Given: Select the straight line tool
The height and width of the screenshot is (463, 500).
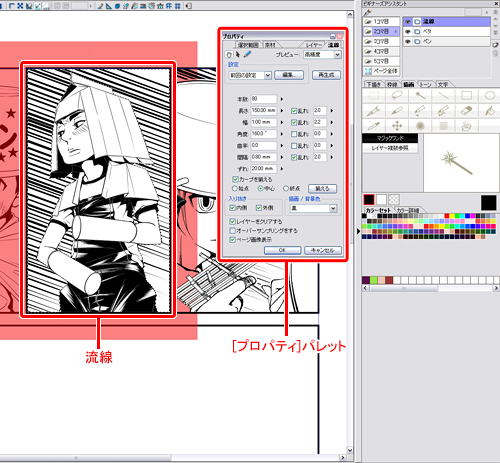Looking at the screenshot, I should 443,96.
